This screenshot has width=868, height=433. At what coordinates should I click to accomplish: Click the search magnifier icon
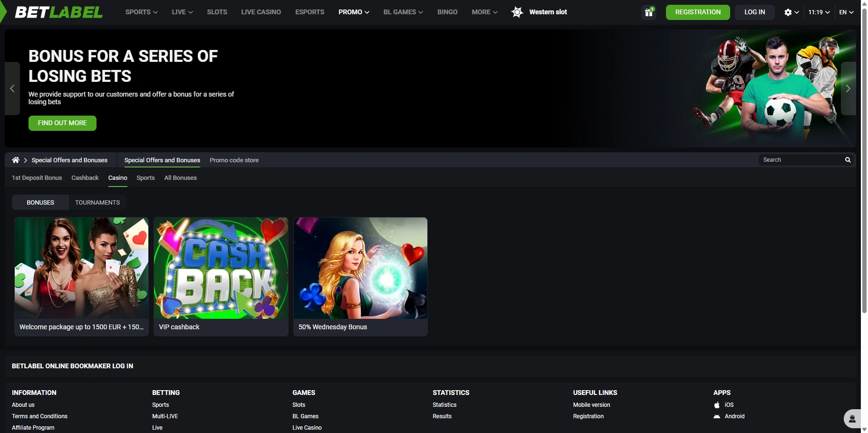pyautogui.click(x=848, y=160)
